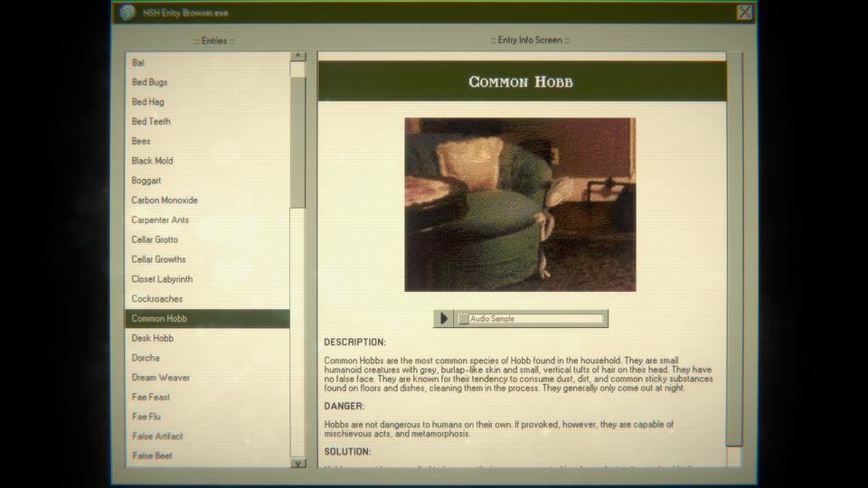This screenshot has height=488, width=868.
Task: Open the Common Hobb photo thumbnail
Action: 521,205
